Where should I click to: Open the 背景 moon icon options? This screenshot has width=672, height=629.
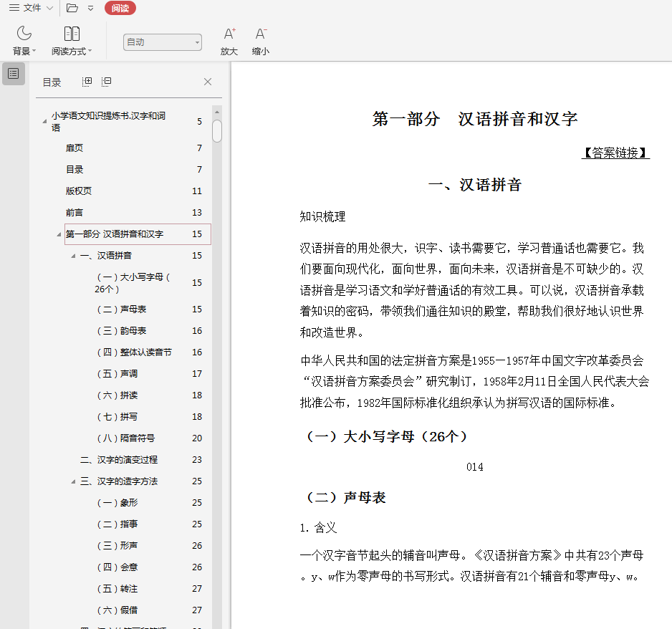click(x=24, y=41)
